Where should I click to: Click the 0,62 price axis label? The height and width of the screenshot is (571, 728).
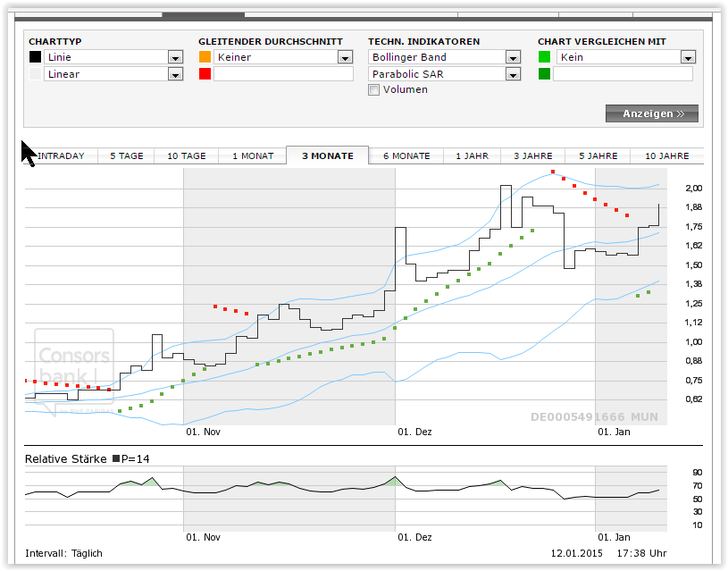pos(694,399)
